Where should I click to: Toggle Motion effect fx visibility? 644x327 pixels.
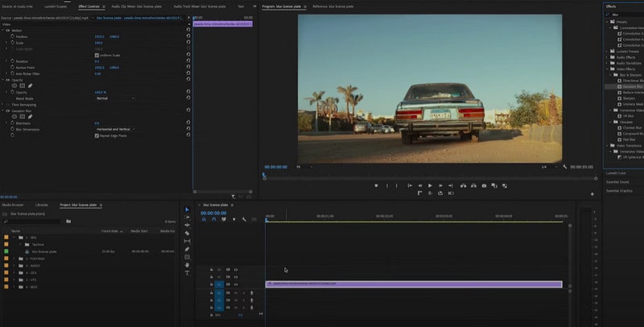[8, 31]
